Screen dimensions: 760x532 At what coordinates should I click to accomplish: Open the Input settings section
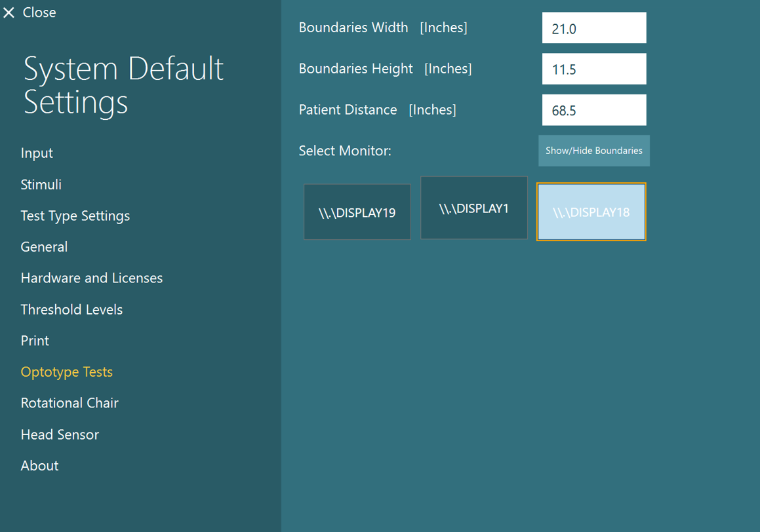coord(37,153)
